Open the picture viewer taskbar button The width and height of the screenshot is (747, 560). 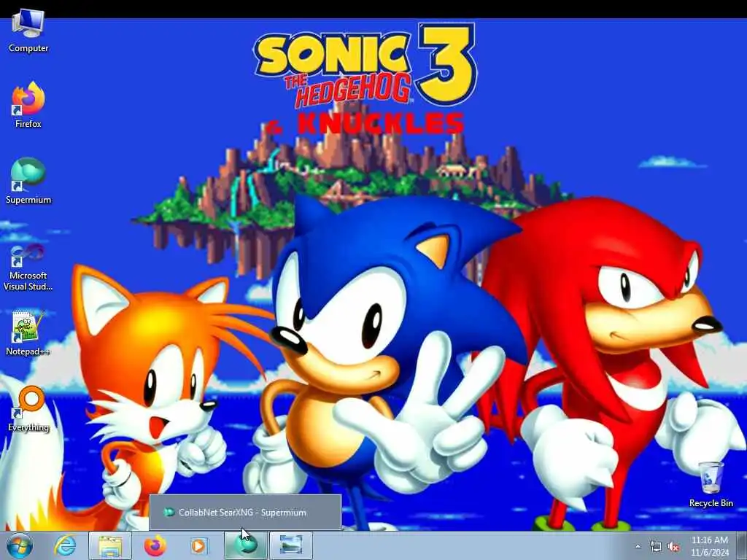(x=291, y=545)
